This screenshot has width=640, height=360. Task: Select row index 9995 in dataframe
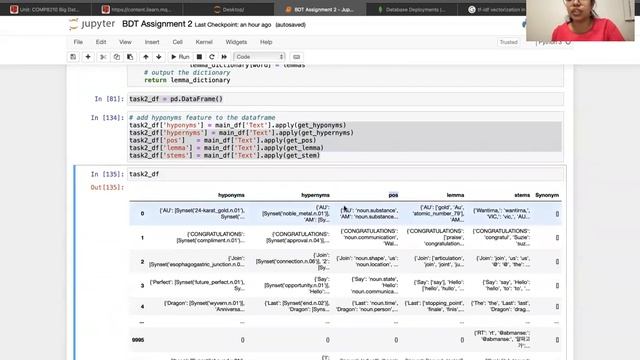point(138,340)
